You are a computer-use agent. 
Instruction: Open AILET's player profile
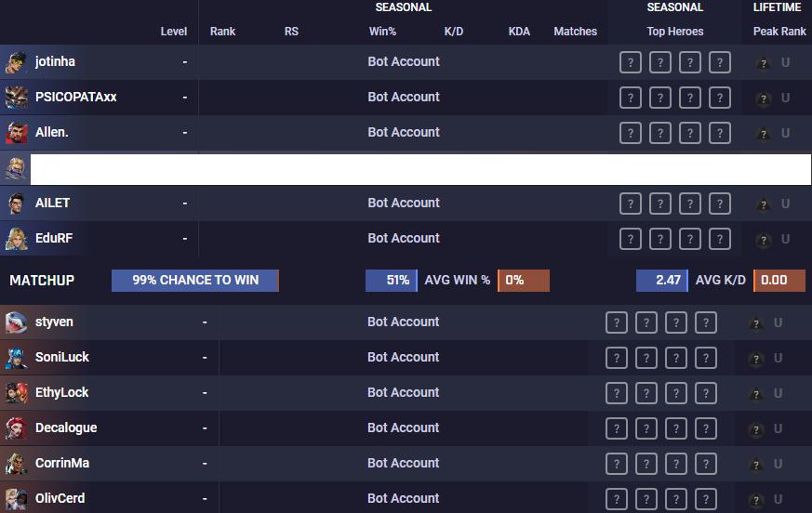click(52, 203)
